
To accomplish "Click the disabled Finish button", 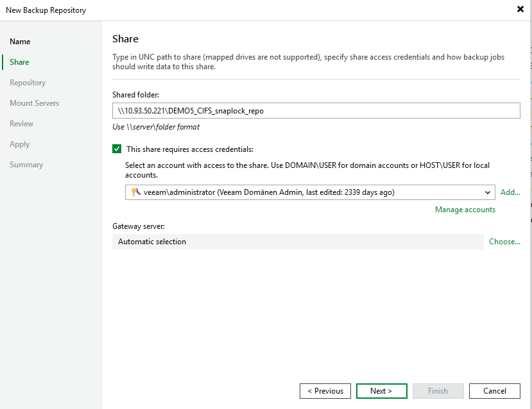I will [x=438, y=391].
